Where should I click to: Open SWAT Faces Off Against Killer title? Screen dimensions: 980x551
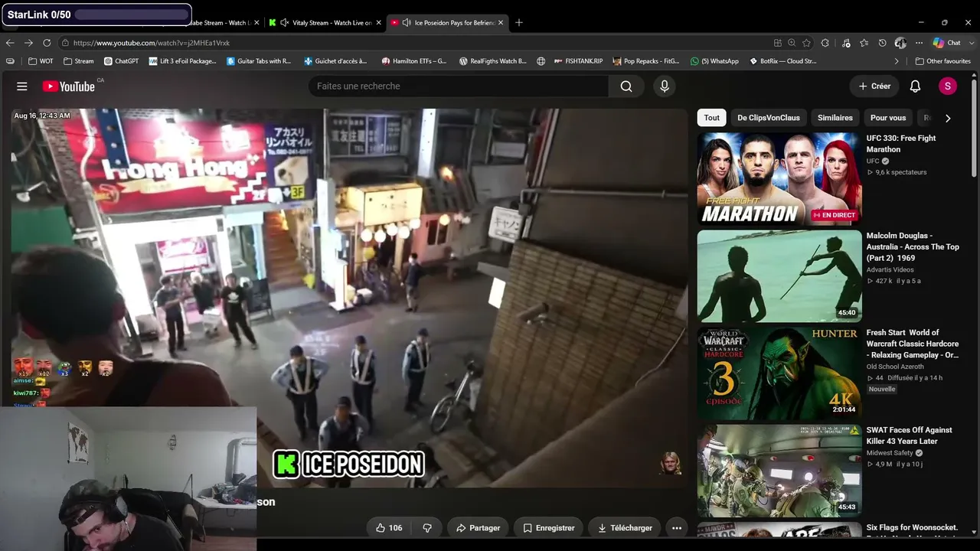(x=910, y=435)
